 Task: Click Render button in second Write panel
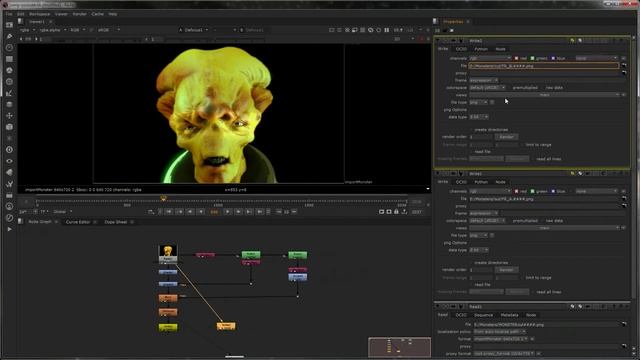coord(506,270)
